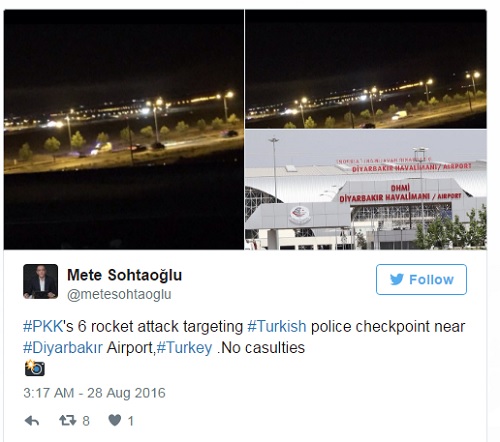Image resolution: width=500 pixels, height=442 pixels.
Task: Open Mete Sohtaoğlu's profile avatar
Action: pyautogui.click(x=40, y=281)
